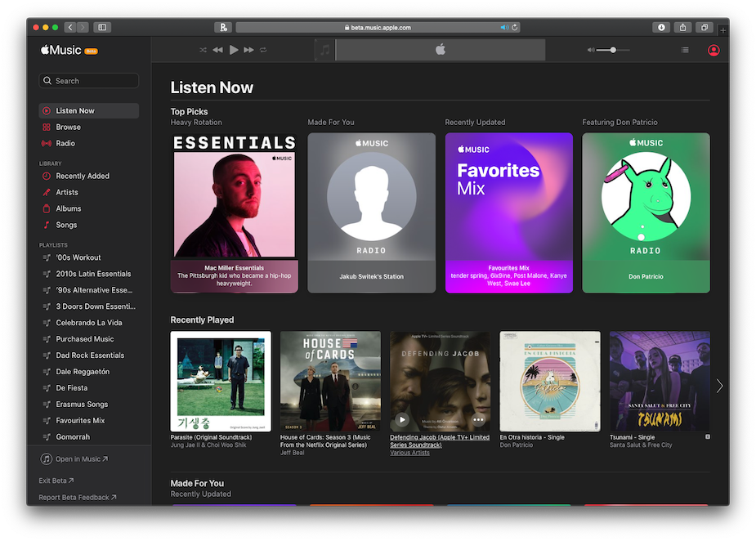
Task: Click the Safari address bar
Action: pos(378,28)
